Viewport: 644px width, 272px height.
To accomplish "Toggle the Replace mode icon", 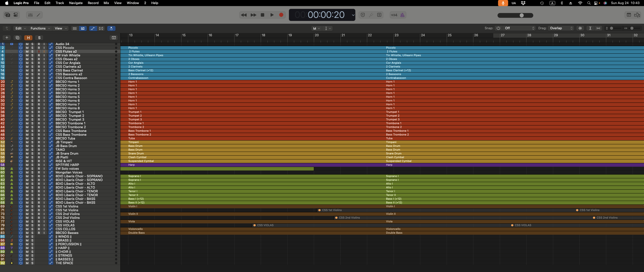I will coord(363,15).
